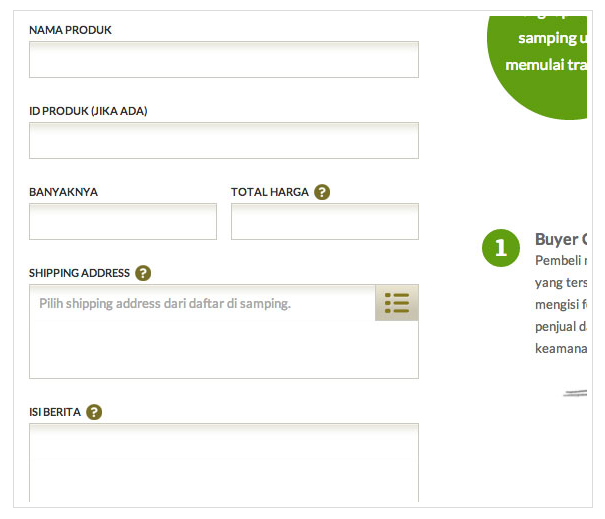The width and height of the screenshot is (605, 519).
Task: Click the Shipping Address help icon
Action: [143, 273]
